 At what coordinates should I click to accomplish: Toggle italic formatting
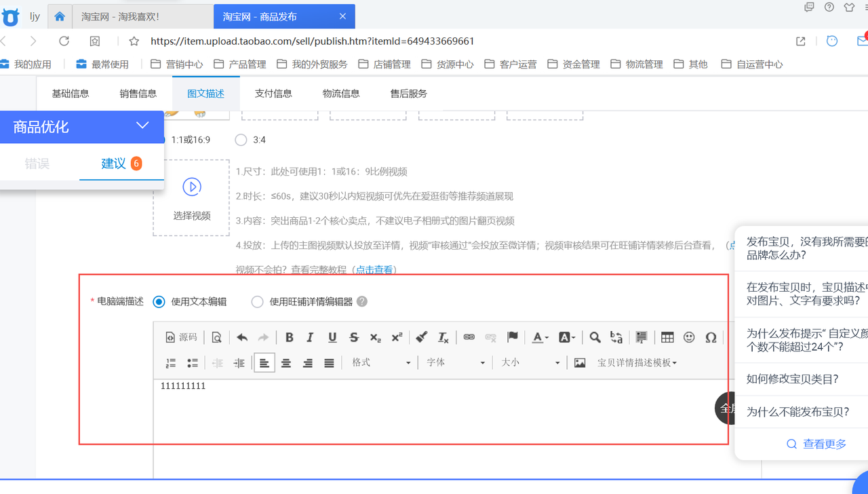coord(311,337)
